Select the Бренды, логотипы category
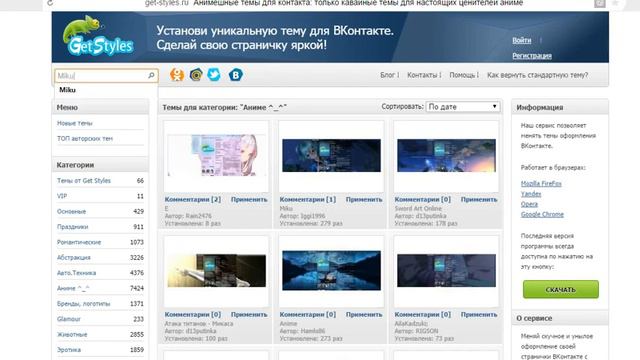This screenshot has height=360, width=640. [x=83, y=304]
